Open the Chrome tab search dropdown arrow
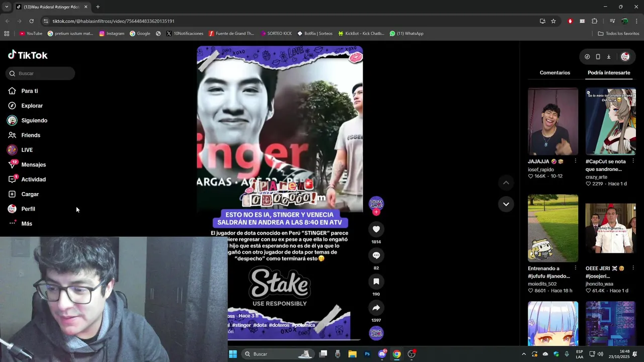The width and height of the screenshot is (644, 362). click(x=7, y=7)
